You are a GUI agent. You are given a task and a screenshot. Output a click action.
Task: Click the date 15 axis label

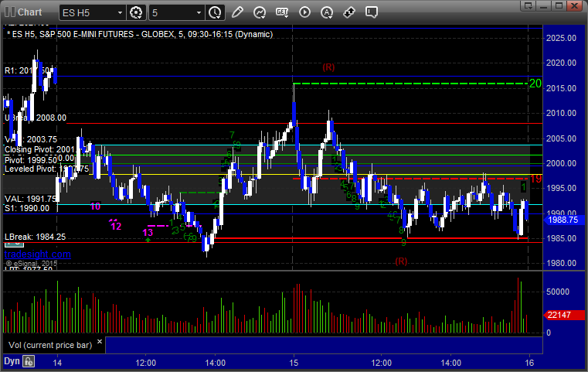tap(294, 363)
